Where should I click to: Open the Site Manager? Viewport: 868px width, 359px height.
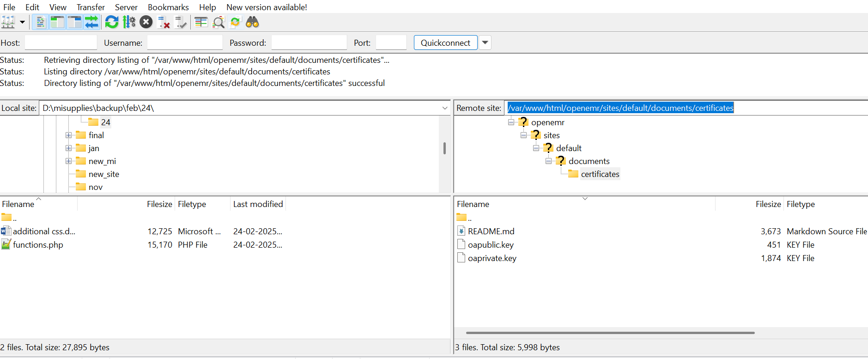coord(8,22)
